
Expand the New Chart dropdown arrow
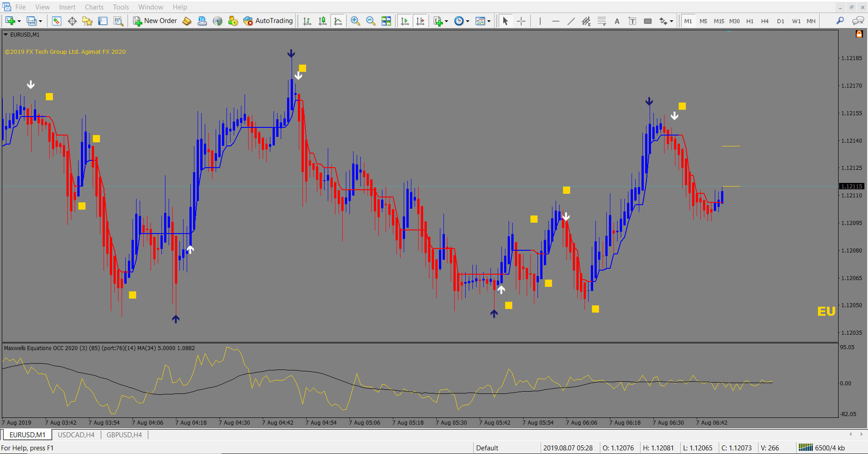(19, 21)
